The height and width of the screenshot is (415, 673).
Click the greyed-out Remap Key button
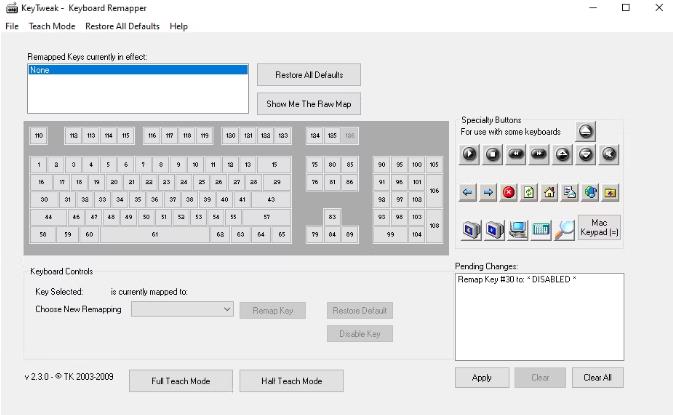point(273,310)
